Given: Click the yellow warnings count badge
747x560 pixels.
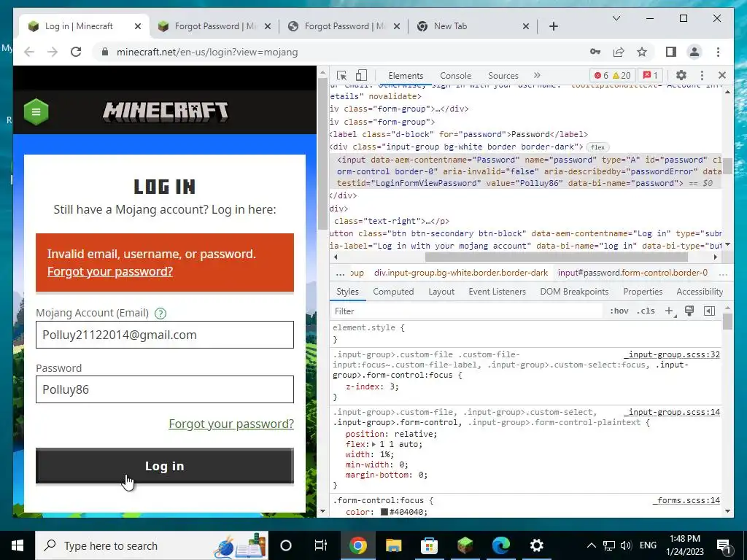Looking at the screenshot, I should click(x=622, y=75).
